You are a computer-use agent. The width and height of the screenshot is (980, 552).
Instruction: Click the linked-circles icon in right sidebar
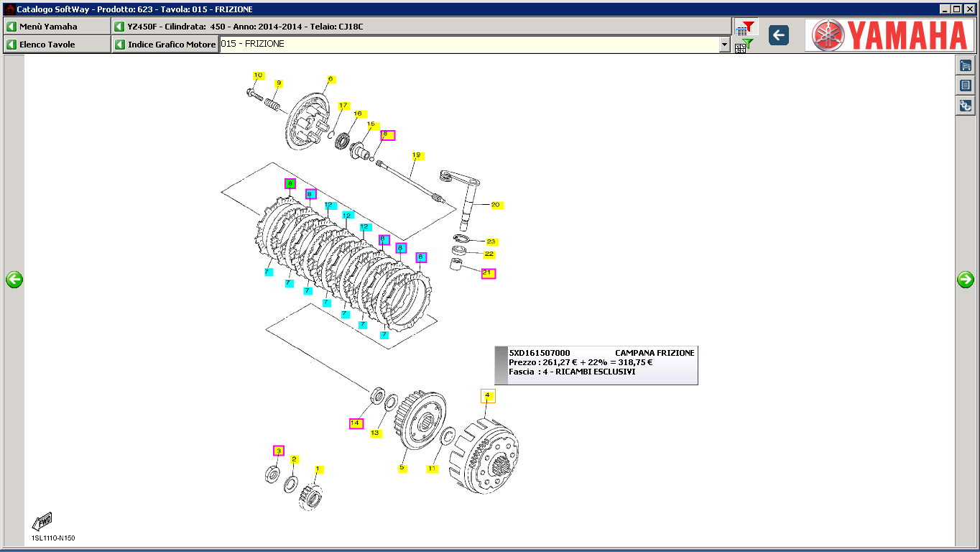(x=966, y=106)
